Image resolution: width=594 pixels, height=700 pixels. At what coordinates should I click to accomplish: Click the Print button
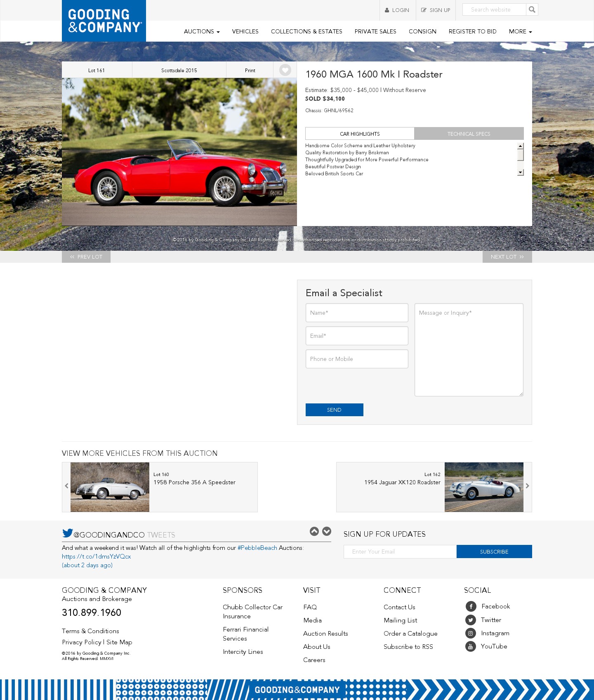[250, 70]
